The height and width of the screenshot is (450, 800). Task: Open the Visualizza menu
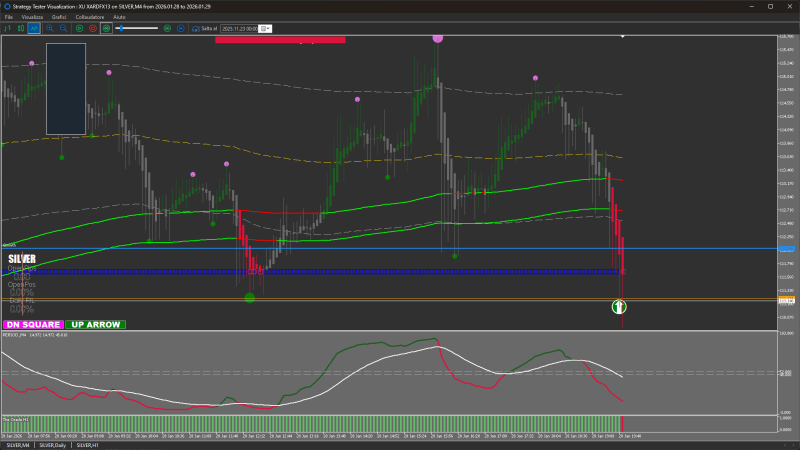32,17
